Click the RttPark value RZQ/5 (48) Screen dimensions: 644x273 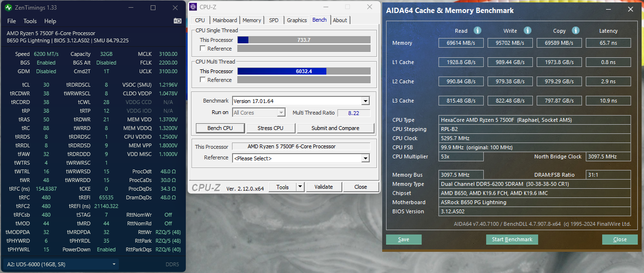point(167,241)
